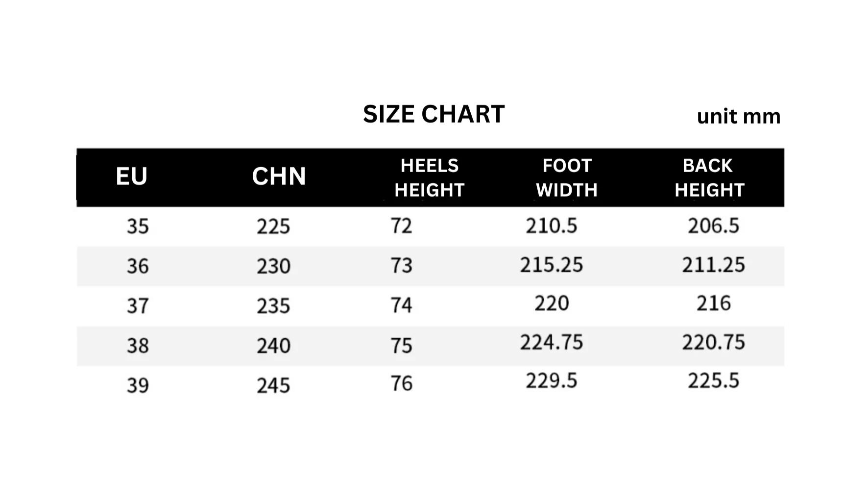Select the EU column header

point(131,176)
